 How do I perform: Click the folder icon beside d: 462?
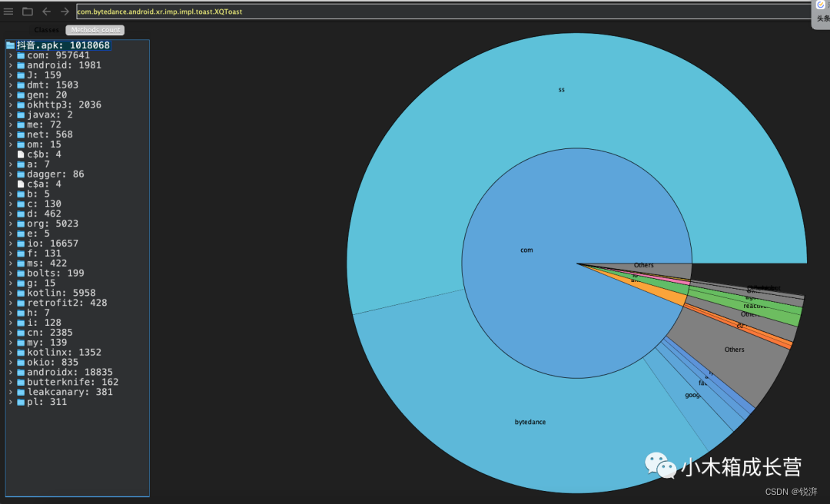[21, 214]
